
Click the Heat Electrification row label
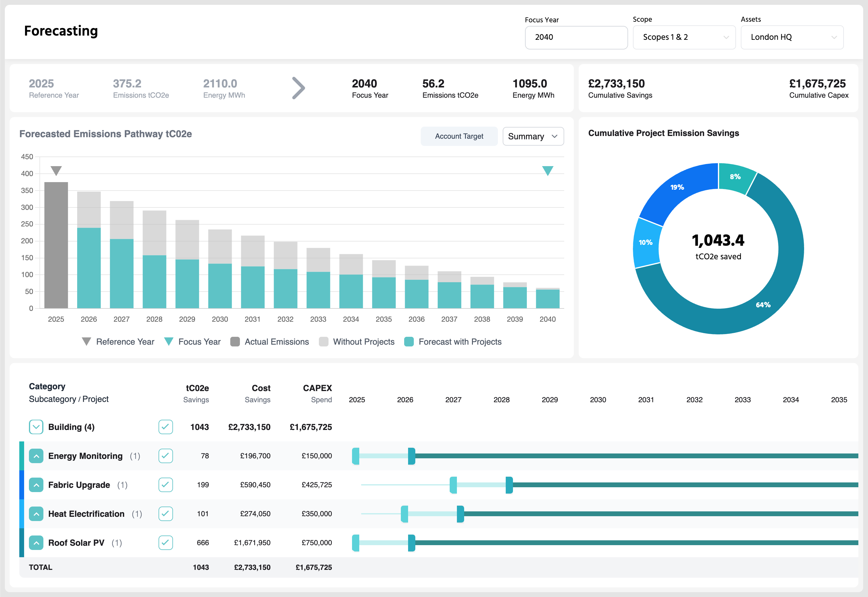(x=86, y=514)
